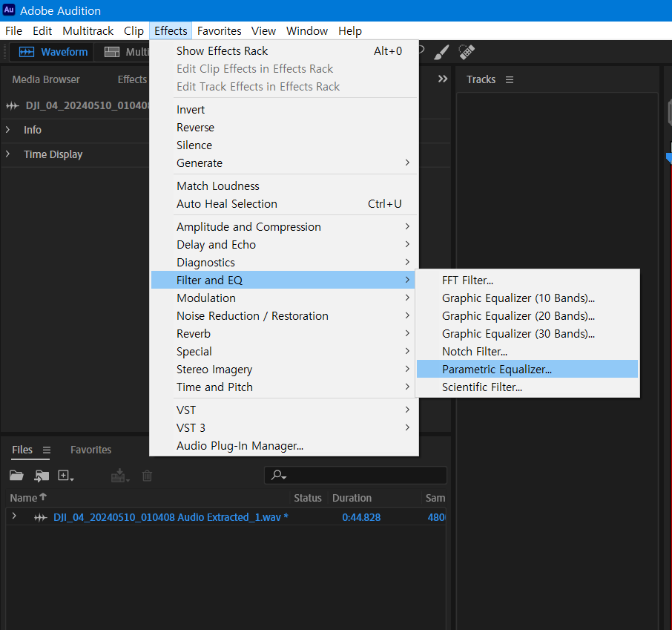672x630 pixels.
Task: Switch to the Favorites tab beside Files
Action: (90, 450)
